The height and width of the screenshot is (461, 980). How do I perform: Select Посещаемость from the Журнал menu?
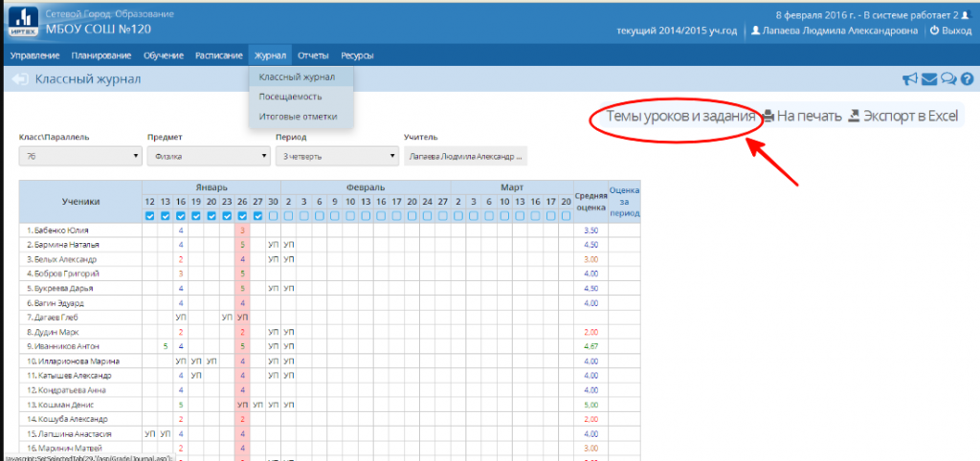(290, 97)
